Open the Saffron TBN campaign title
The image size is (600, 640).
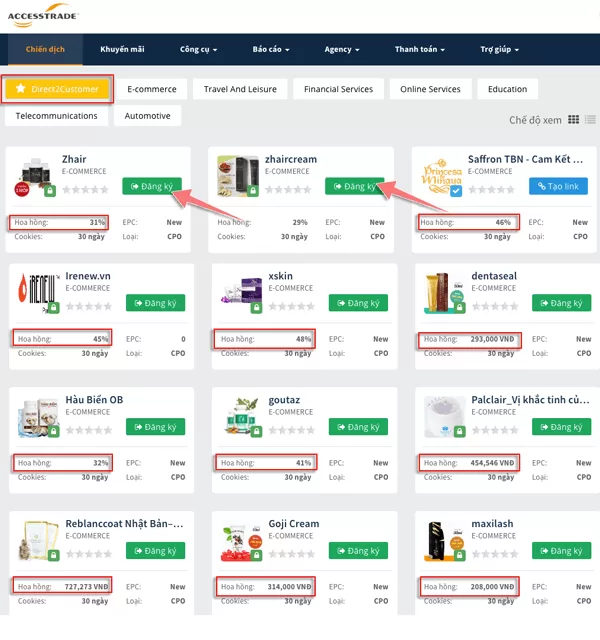[x=525, y=159]
